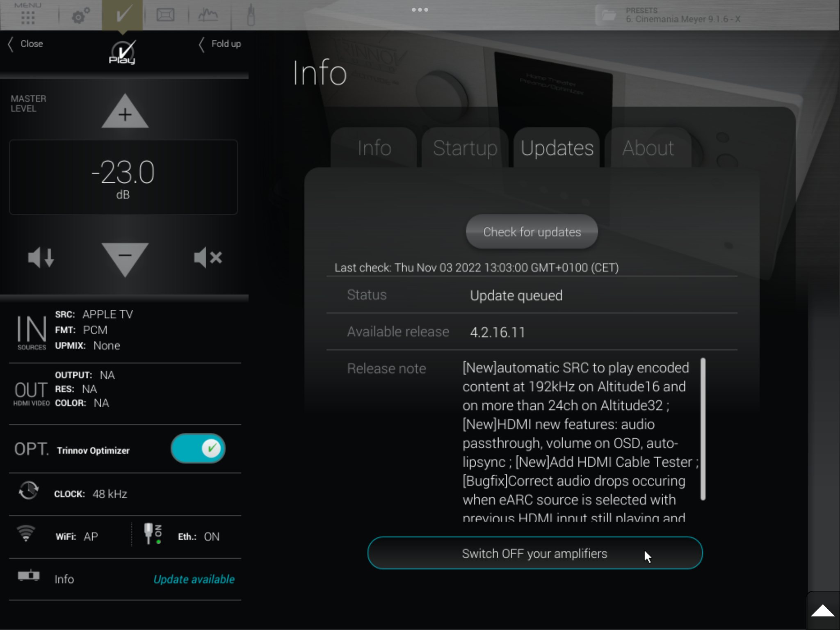The image size is (840, 630).
Task: Click the Check for updates button
Action: click(532, 232)
